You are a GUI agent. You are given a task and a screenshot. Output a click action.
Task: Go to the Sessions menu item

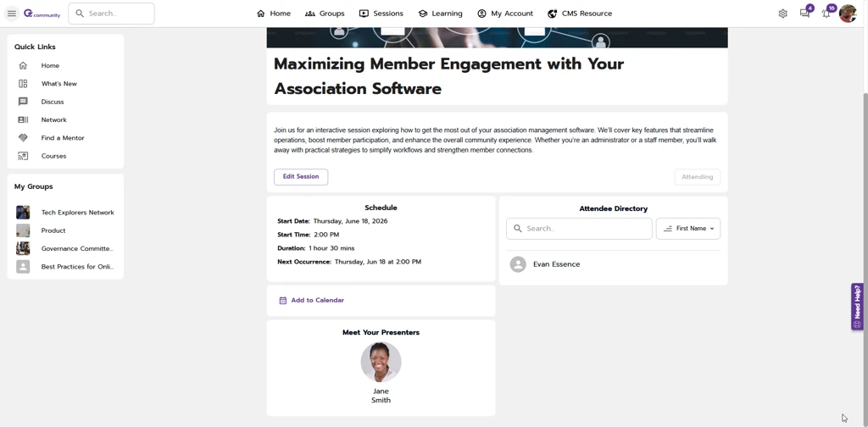381,14
